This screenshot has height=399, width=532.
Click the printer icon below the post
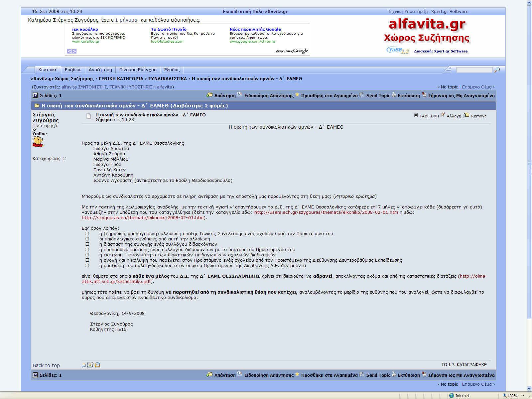coord(97,365)
